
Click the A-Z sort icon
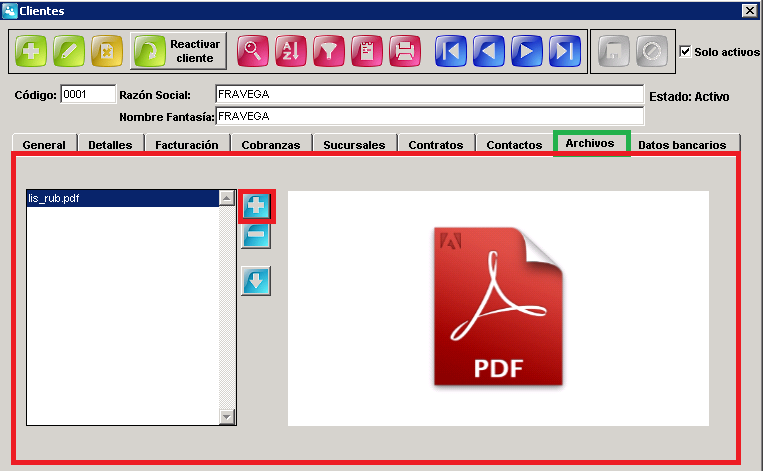pos(291,51)
